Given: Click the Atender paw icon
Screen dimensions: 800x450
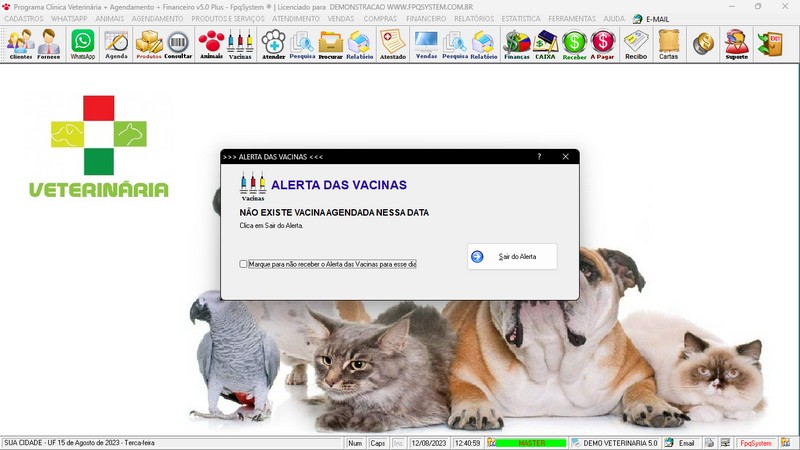Looking at the screenshot, I should (273, 44).
